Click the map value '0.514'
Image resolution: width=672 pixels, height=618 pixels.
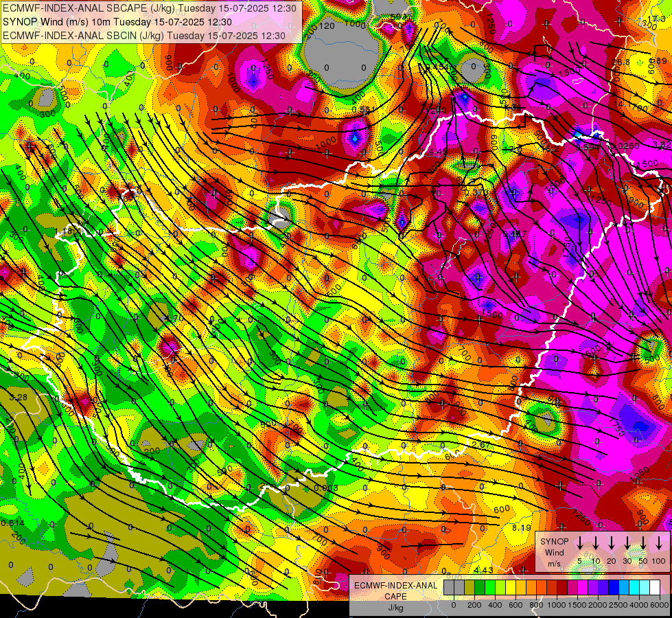click(x=13, y=523)
